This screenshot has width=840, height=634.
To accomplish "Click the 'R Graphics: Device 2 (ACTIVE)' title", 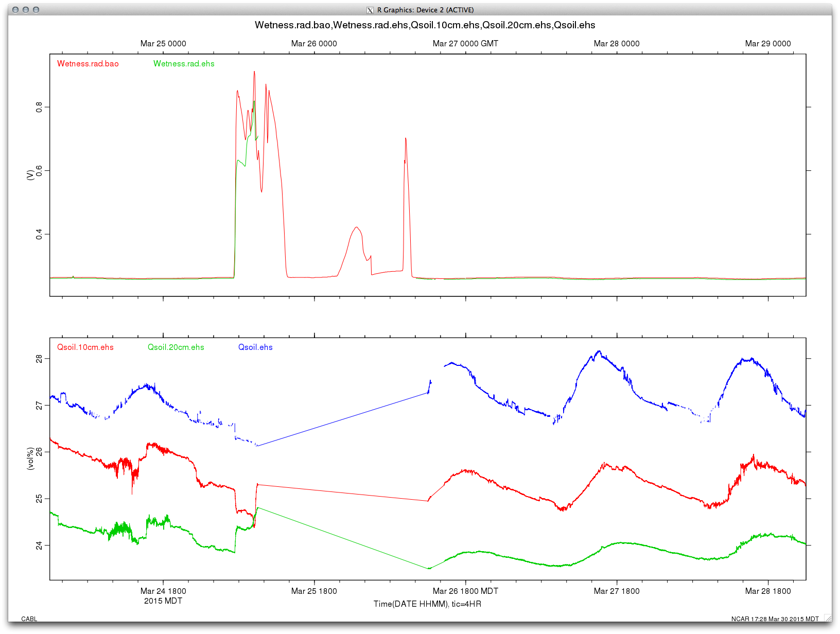I will coord(425,10).
